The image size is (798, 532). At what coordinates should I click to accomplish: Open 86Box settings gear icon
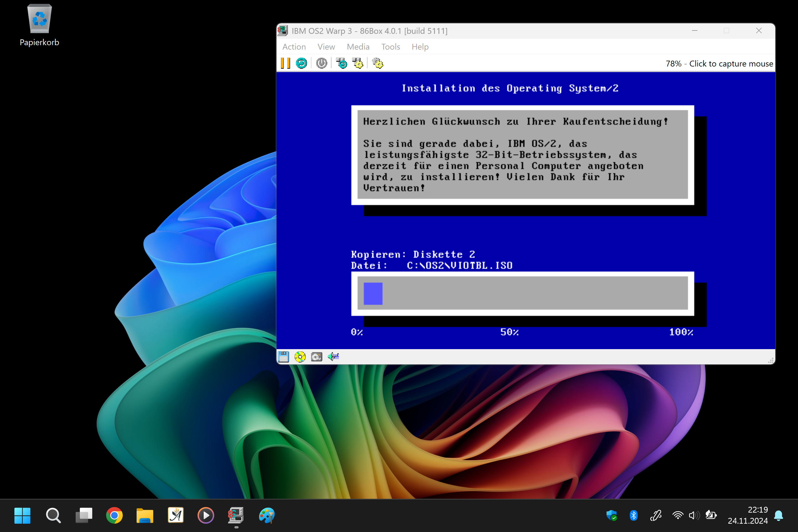378,63
